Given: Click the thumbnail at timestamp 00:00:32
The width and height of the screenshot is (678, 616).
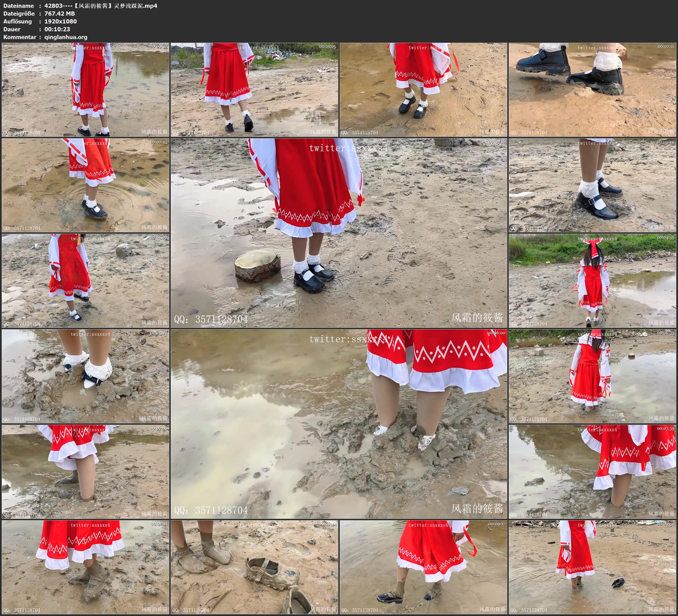Looking at the screenshot, I should pos(85,90).
